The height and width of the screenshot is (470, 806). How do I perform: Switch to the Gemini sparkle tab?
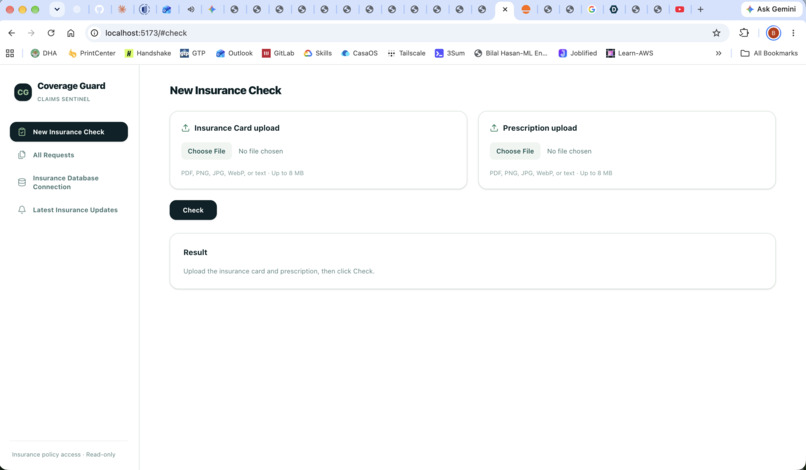[x=212, y=9]
